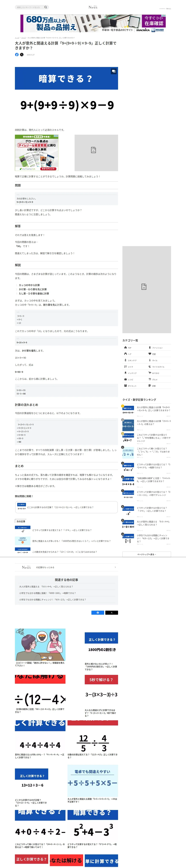The width and height of the screenshot is (186, 868).
Task: Open 13+12÷3−6 recommended card
Action: [32, 788]
